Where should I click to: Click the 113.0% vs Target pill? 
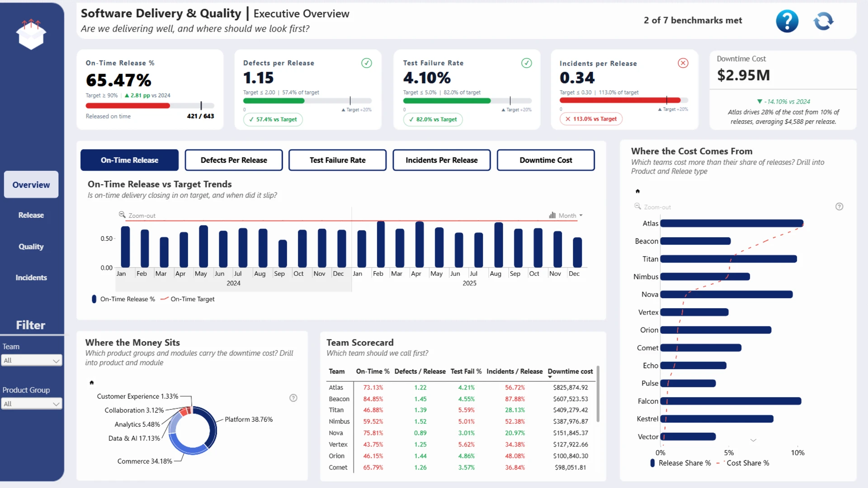pos(591,119)
